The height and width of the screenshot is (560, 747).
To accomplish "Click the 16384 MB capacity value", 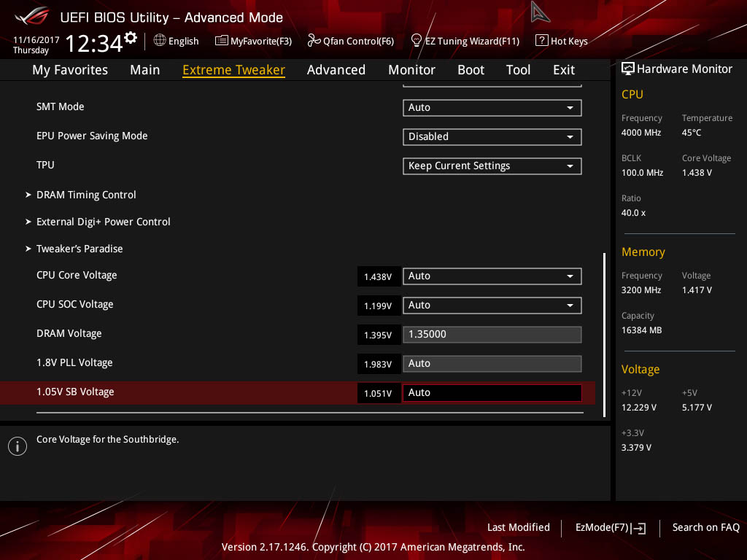I will (x=642, y=330).
